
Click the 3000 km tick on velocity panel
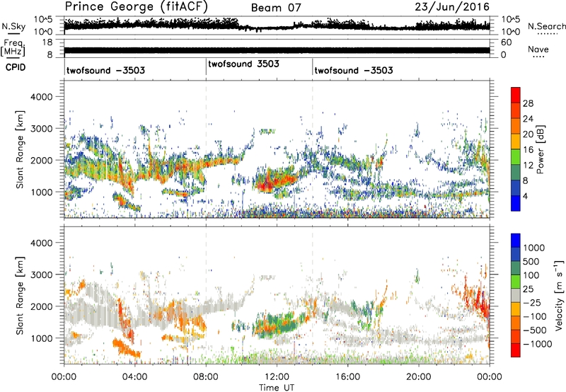pyautogui.click(x=41, y=275)
